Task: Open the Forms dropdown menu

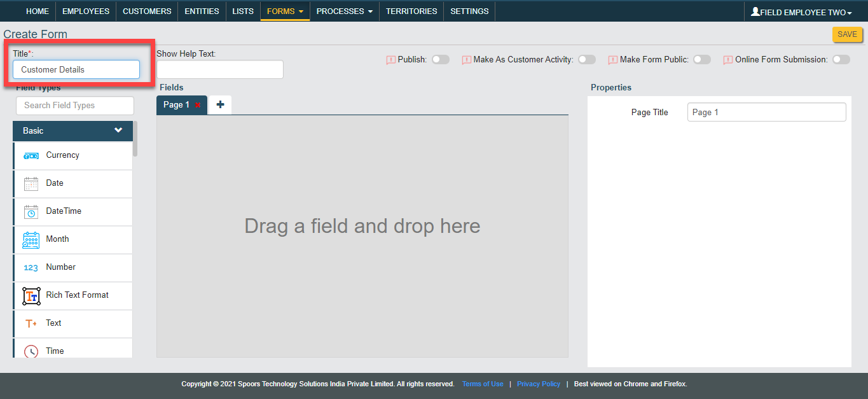Action: pos(285,11)
